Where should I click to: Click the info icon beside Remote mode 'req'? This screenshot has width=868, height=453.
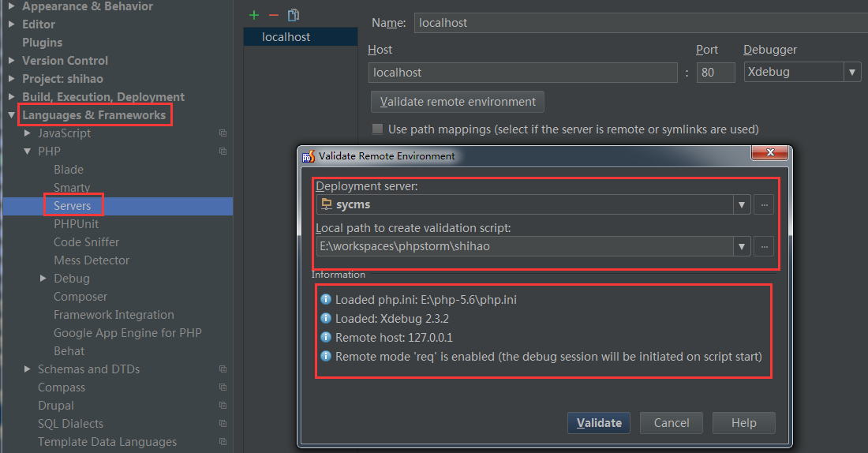coord(326,356)
